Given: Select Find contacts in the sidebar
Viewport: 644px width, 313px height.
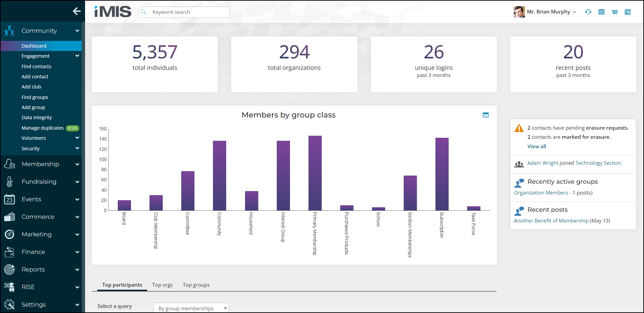Looking at the screenshot, I should [36, 67].
